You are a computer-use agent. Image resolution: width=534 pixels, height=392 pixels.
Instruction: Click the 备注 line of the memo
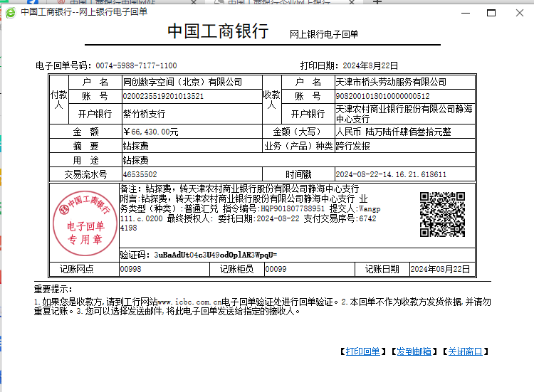(239, 189)
